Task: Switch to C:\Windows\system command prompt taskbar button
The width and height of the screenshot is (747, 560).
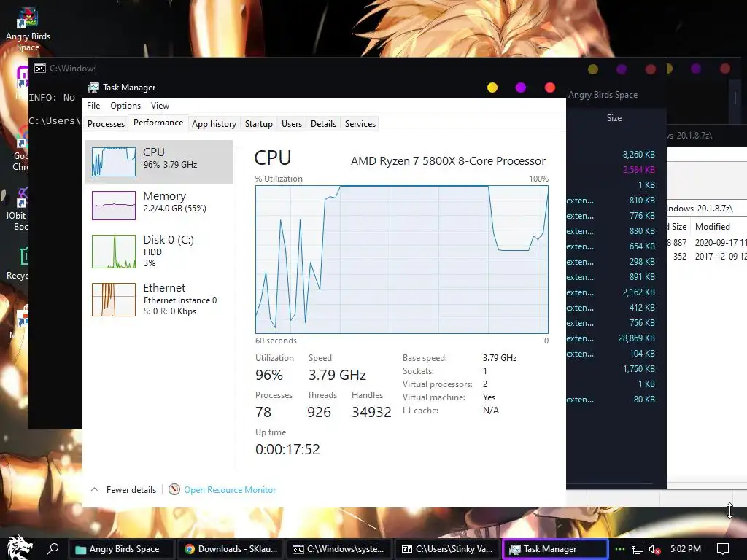Action: click(x=339, y=549)
